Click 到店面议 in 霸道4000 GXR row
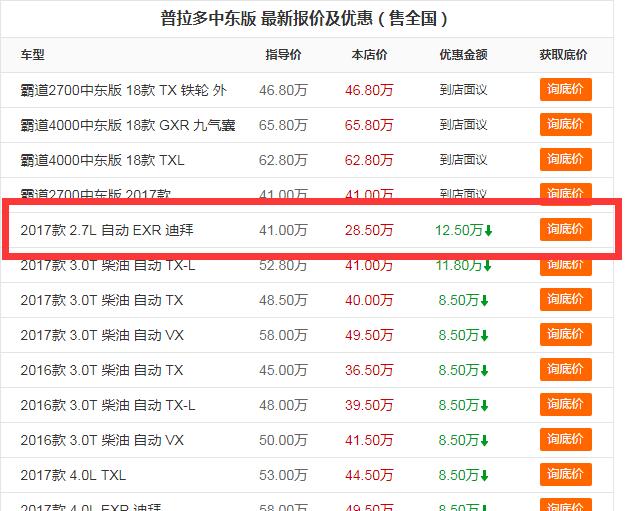 tap(463, 125)
